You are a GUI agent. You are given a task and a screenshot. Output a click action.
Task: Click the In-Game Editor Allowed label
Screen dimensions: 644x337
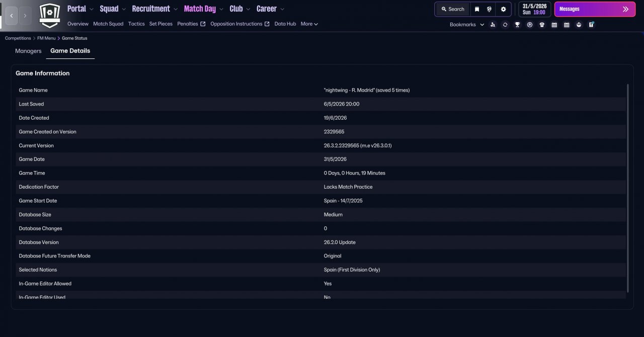[45, 284]
